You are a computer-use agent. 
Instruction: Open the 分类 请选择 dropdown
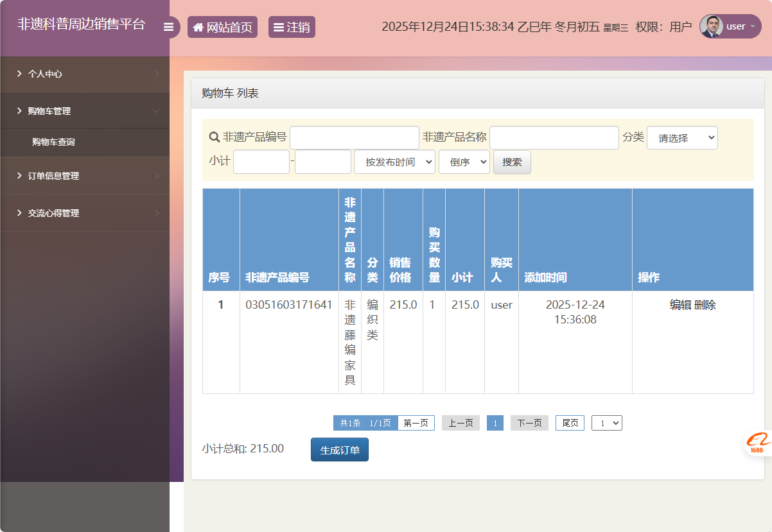pos(681,138)
